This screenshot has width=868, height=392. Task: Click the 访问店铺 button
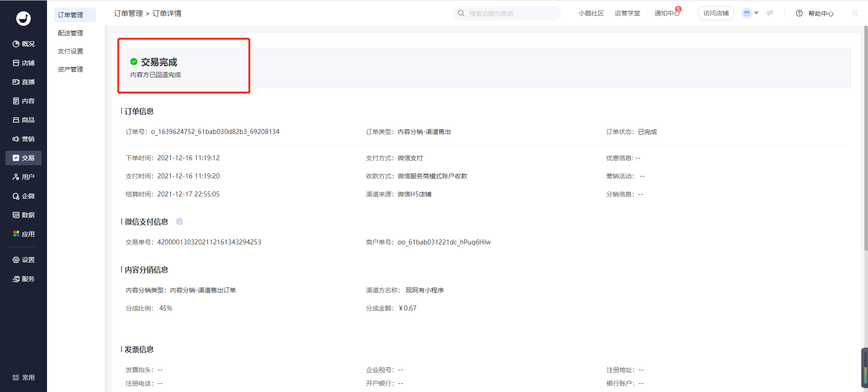click(x=716, y=13)
